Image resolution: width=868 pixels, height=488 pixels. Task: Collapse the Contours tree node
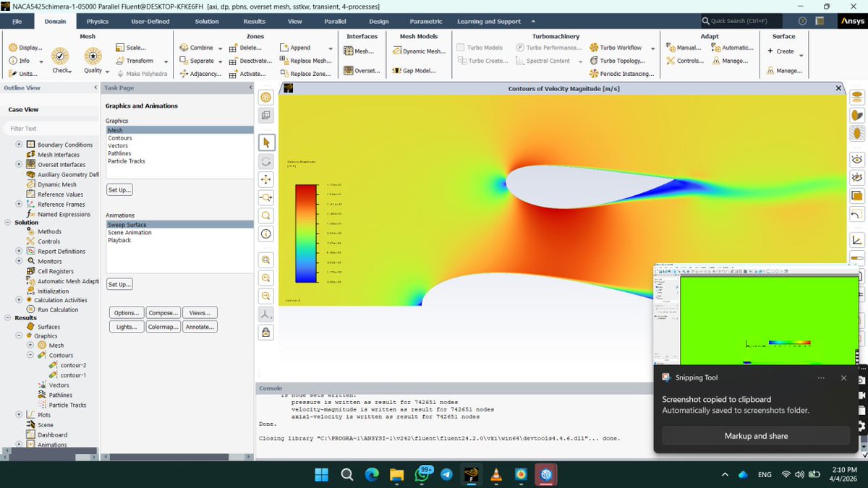coord(31,355)
